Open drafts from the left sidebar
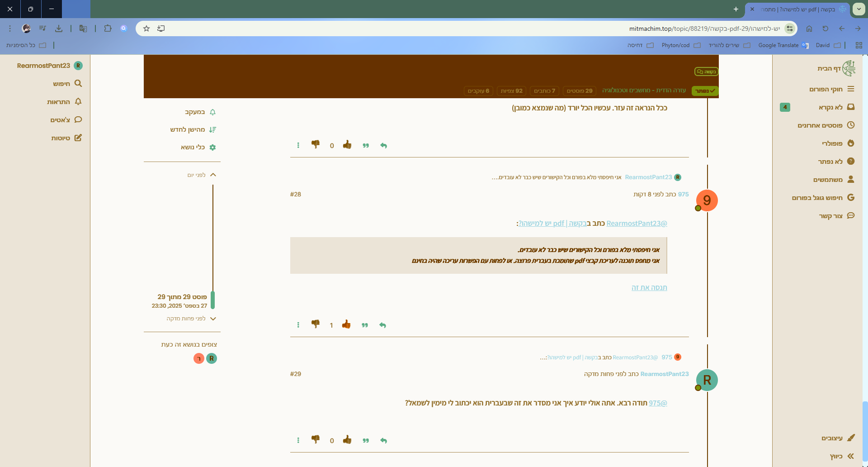Screen dimensions: 868x467 point(66,138)
